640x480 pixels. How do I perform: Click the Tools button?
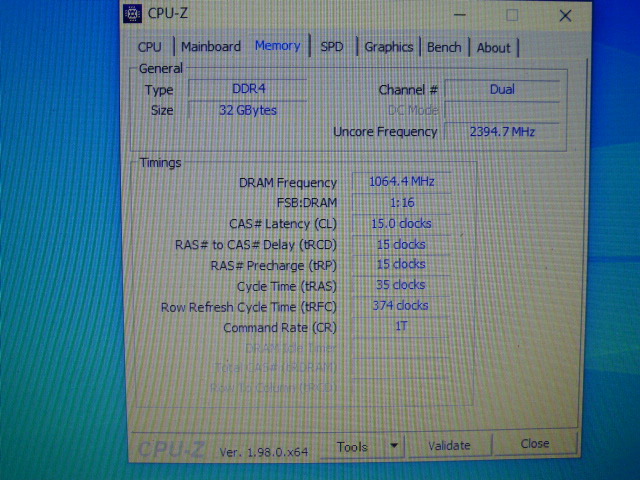(x=352, y=447)
